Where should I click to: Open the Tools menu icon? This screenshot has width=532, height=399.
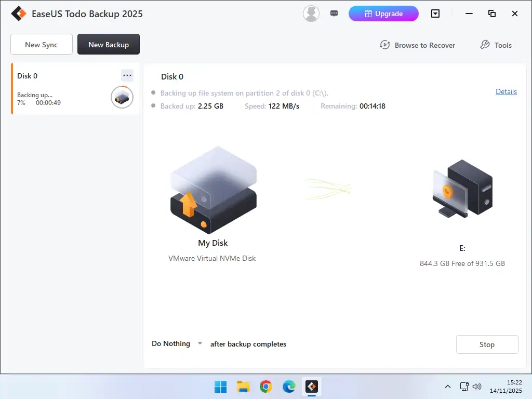[485, 45]
